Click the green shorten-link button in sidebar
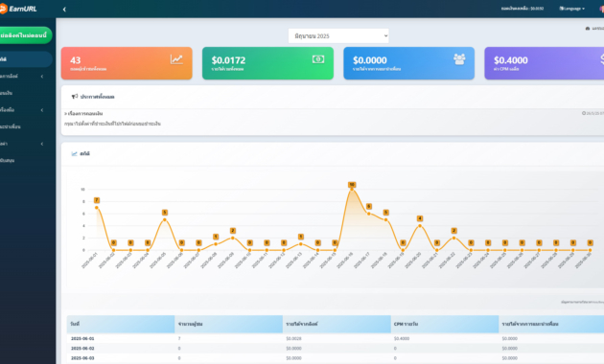 coord(25,35)
